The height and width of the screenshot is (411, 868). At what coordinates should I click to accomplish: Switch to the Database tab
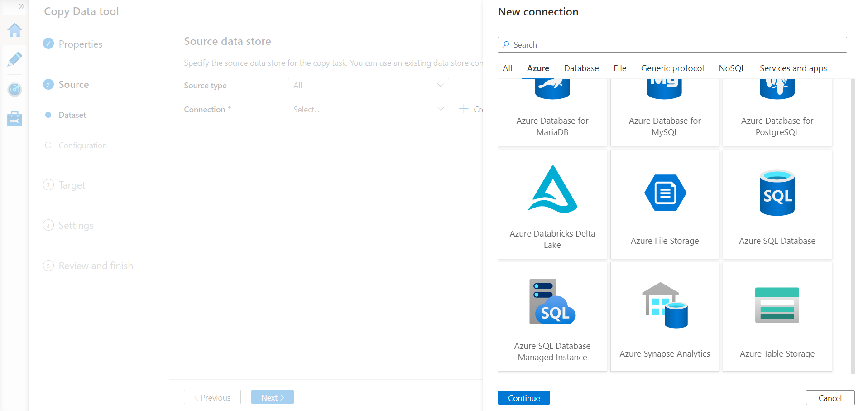pos(581,68)
